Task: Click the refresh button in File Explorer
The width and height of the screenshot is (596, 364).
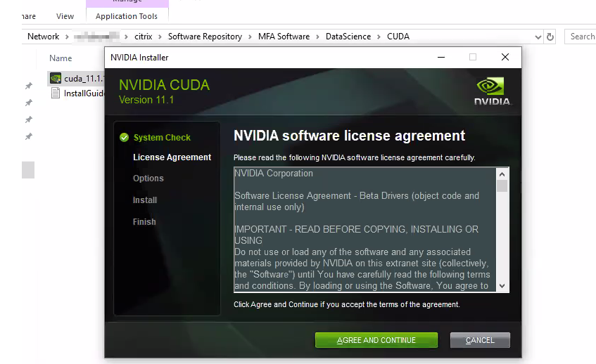Action: point(550,37)
